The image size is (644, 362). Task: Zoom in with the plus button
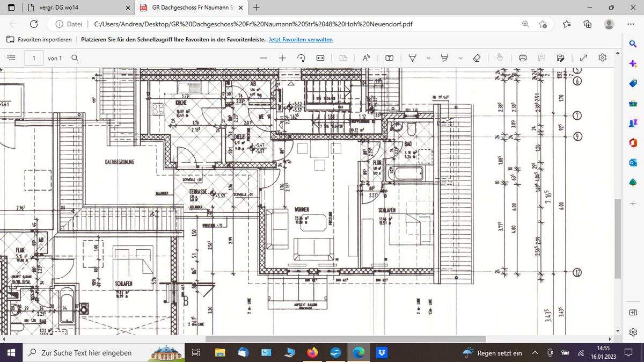(282, 58)
